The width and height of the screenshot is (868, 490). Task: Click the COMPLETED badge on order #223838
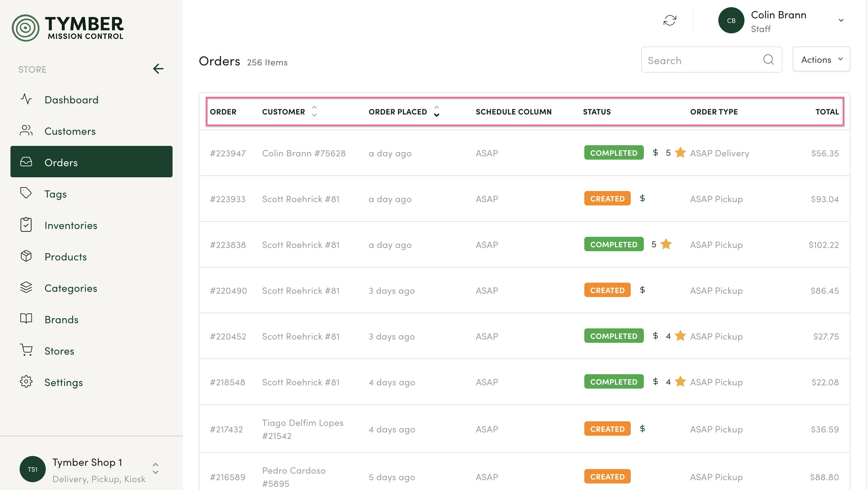[x=614, y=244]
